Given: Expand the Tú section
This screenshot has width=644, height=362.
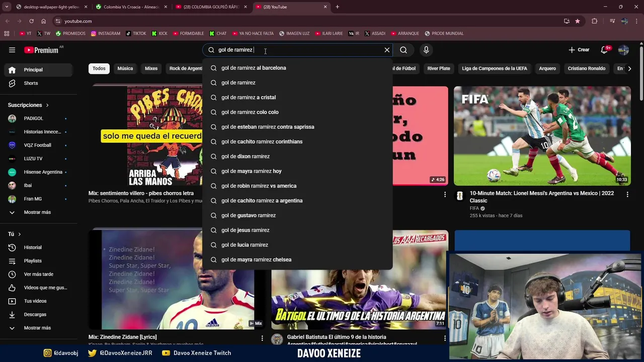Looking at the screenshot, I should (x=15, y=234).
